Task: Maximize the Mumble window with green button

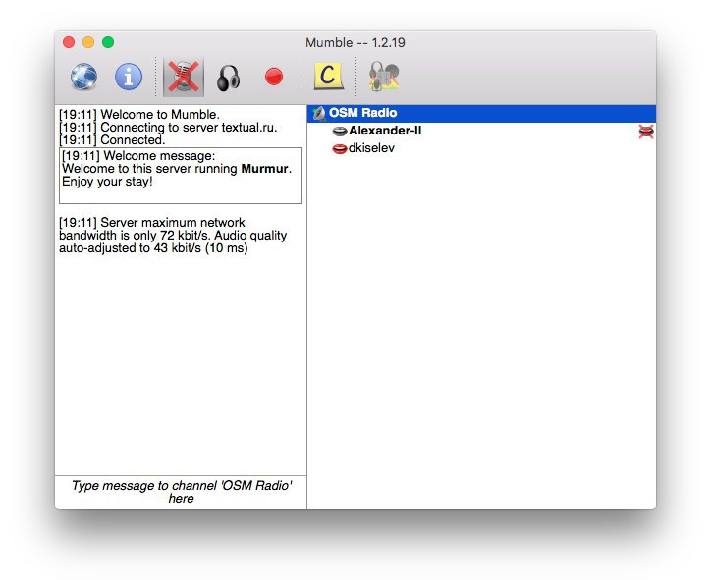Action: [x=108, y=42]
